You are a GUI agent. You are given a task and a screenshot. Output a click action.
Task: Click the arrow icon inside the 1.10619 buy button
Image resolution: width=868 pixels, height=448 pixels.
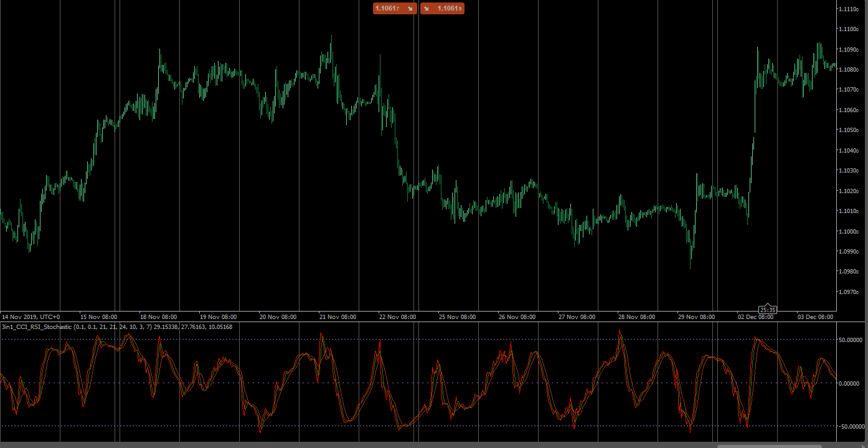pos(427,8)
